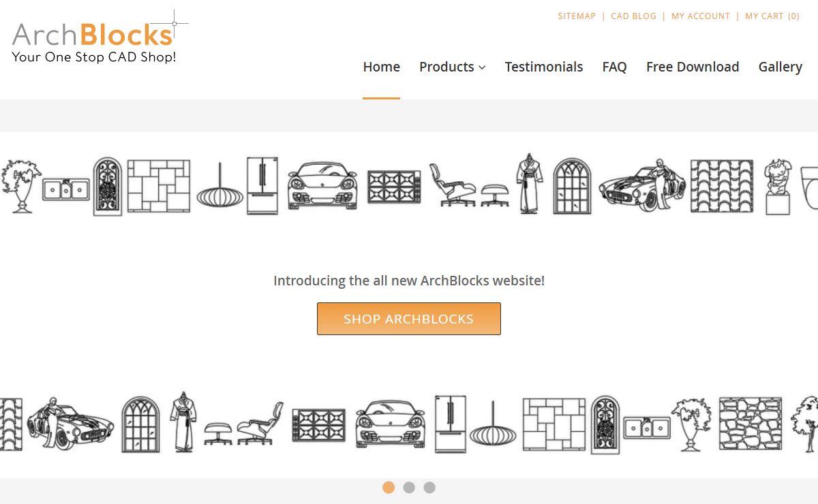The image size is (818, 504).
Task: Click the kimono figure in bottom row
Action: point(183,422)
